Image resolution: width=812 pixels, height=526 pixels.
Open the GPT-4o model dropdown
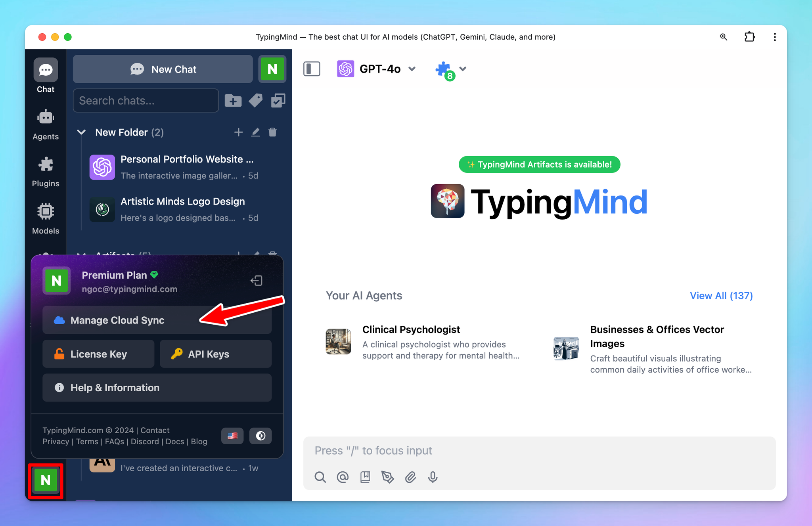click(x=377, y=69)
